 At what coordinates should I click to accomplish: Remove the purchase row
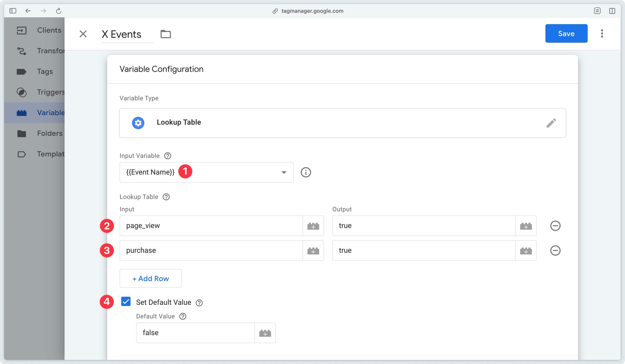pos(555,251)
